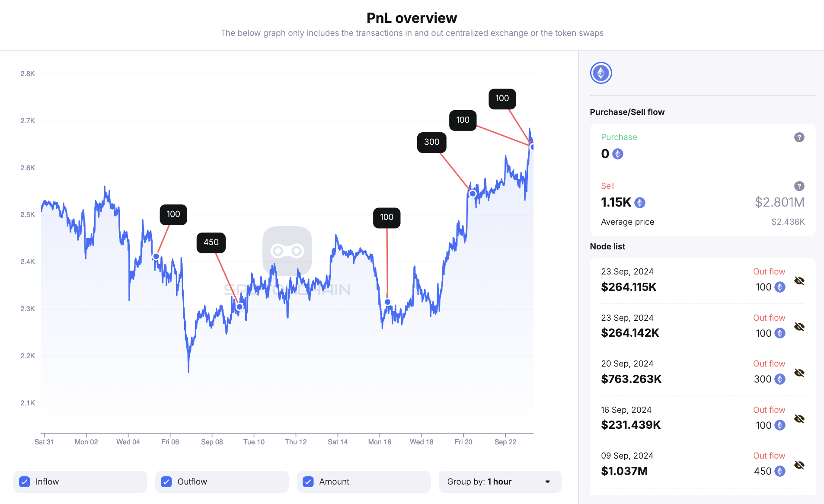Screen dimensions: 824x504
Task: Uncheck the Outflow checkbox
Action: 166,481
